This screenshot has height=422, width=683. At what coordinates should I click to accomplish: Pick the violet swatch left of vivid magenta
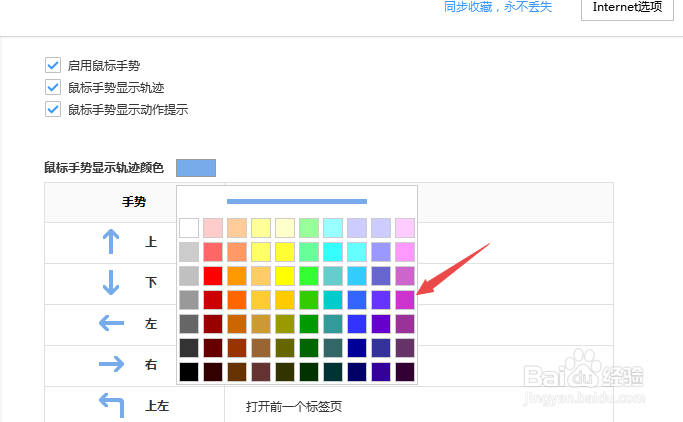pos(381,300)
